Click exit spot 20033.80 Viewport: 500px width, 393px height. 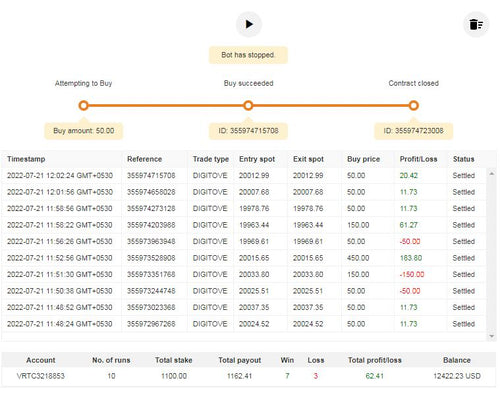click(308, 275)
